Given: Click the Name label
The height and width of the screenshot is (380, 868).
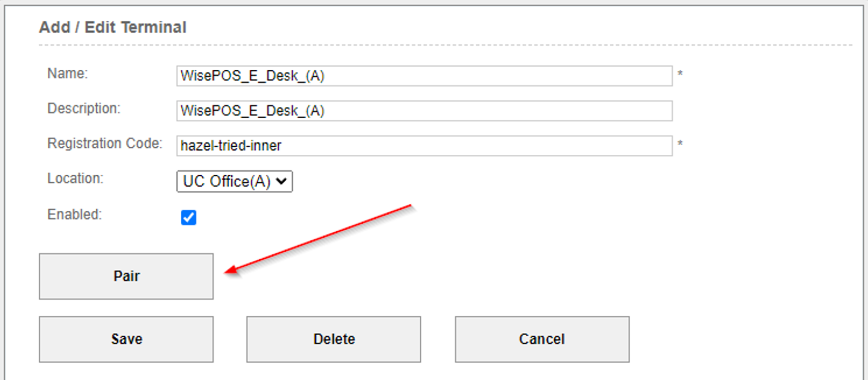Looking at the screenshot, I should 67,73.
